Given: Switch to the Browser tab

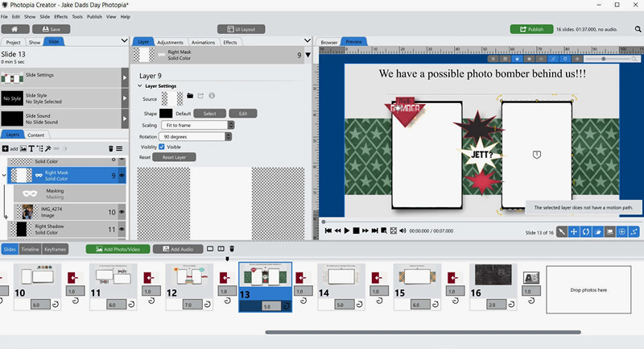Looking at the screenshot, I should pyautogui.click(x=329, y=42).
